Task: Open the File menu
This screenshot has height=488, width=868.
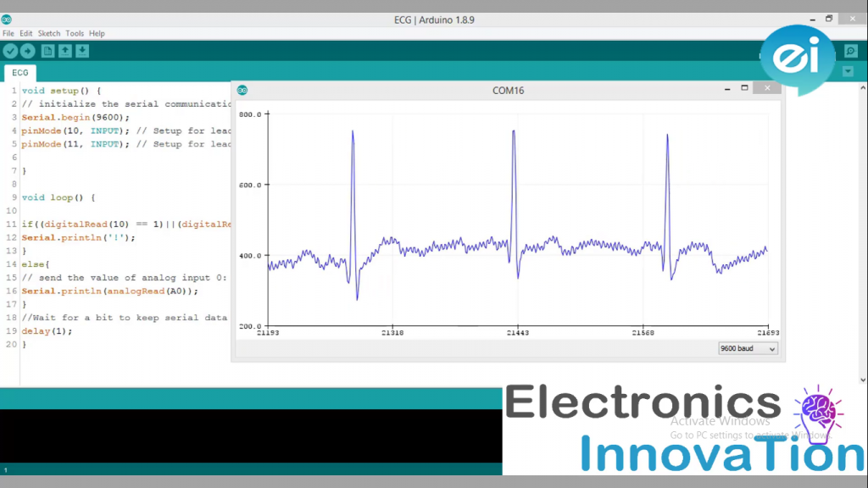Action: pyautogui.click(x=8, y=33)
